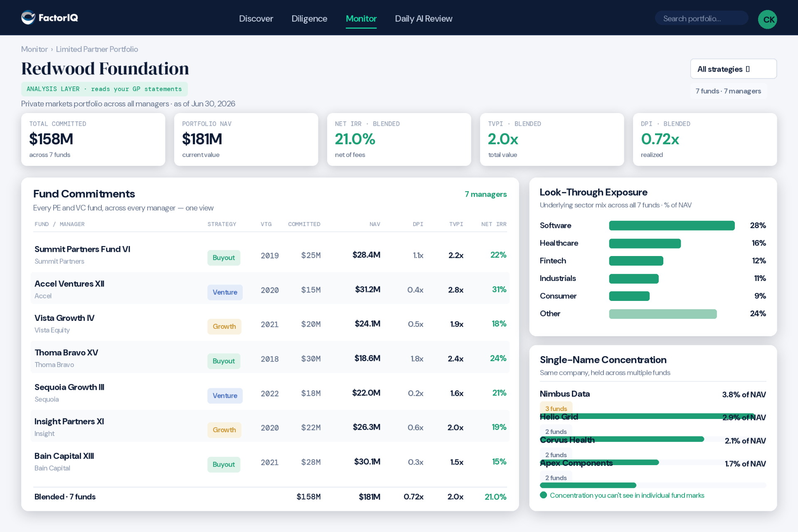Open Limited Partner Portfolio breadcrumb

click(97, 49)
